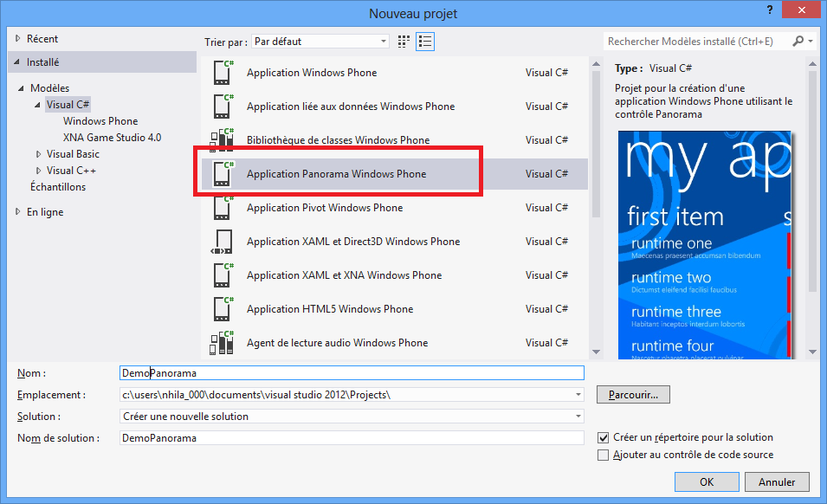
Task: Click the Bibliothèque de classes template icon
Action: 222,140
